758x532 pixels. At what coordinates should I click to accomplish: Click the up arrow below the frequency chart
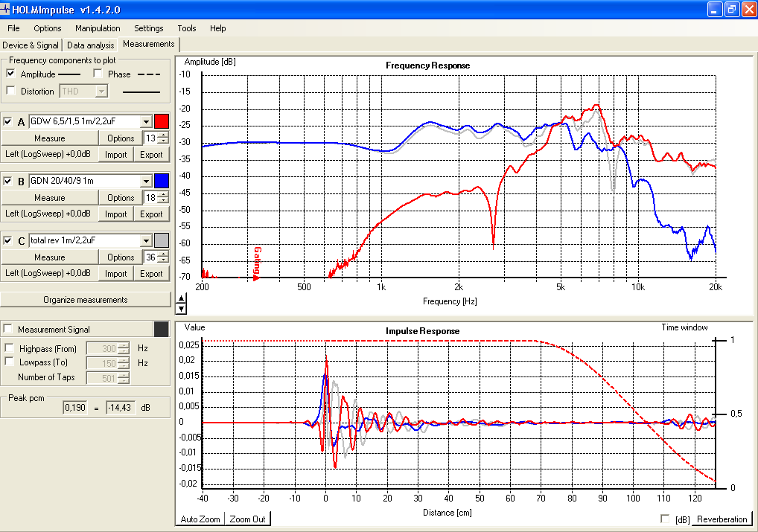pos(181,298)
